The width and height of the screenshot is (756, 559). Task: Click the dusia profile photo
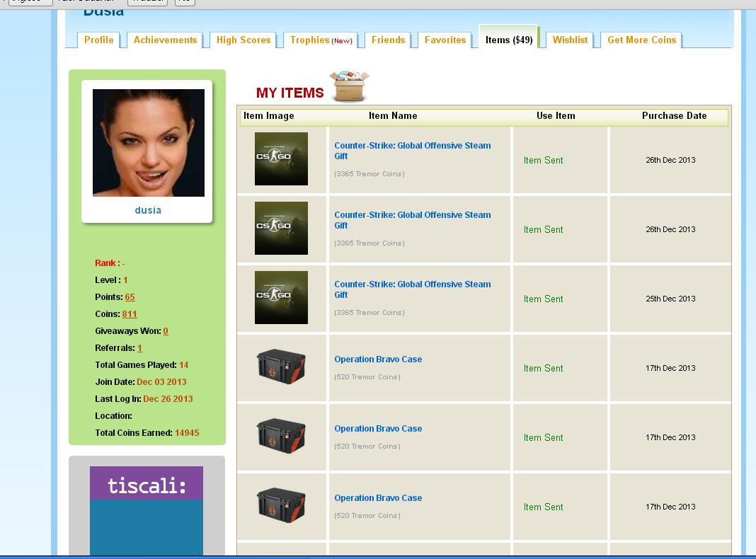(149, 143)
